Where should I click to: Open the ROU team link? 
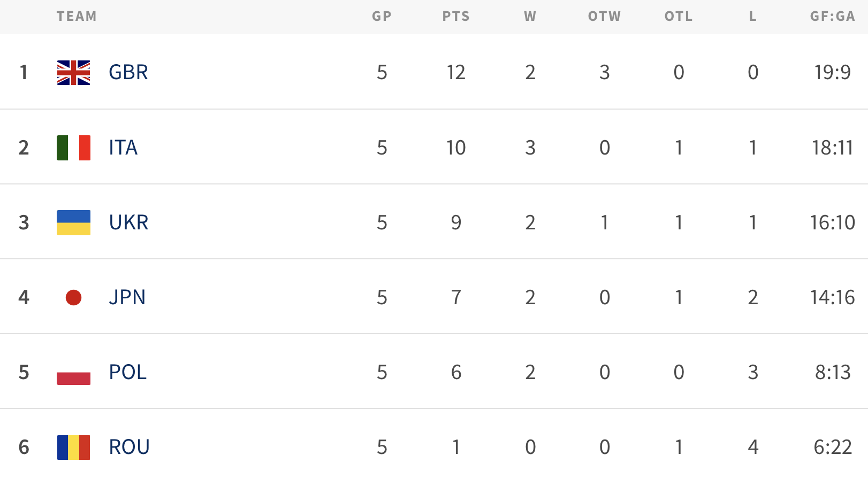[129, 447]
